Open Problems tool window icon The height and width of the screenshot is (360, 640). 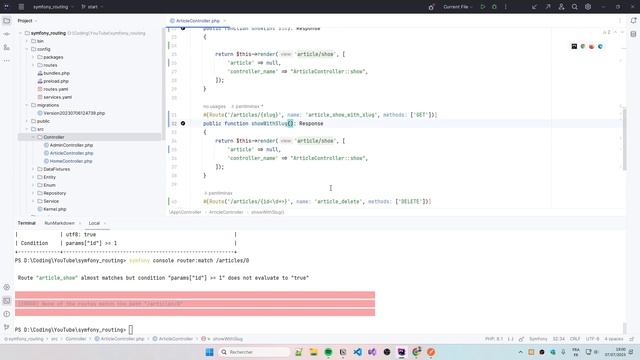[7, 314]
